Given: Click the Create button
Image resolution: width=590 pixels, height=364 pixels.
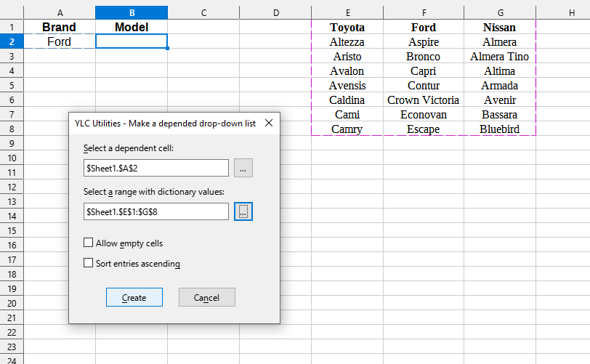Looking at the screenshot, I should tap(134, 297).
